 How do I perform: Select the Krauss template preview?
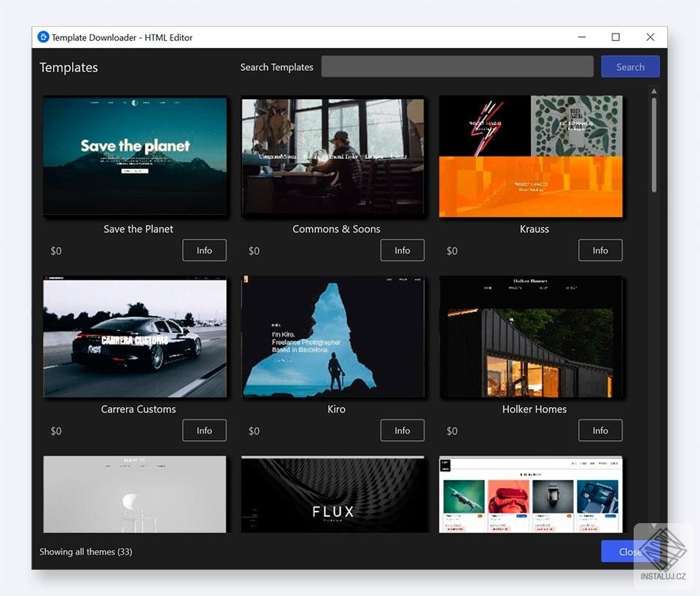coord(530,156)
